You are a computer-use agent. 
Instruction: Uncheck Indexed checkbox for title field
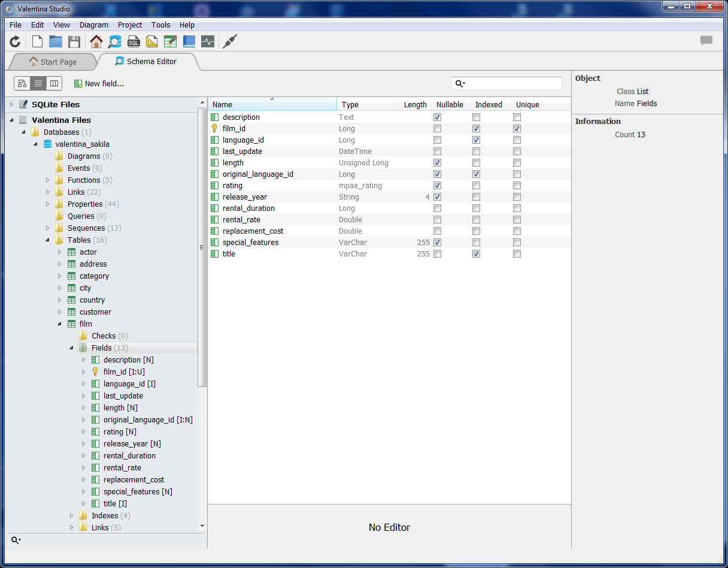tap(476, 254)
